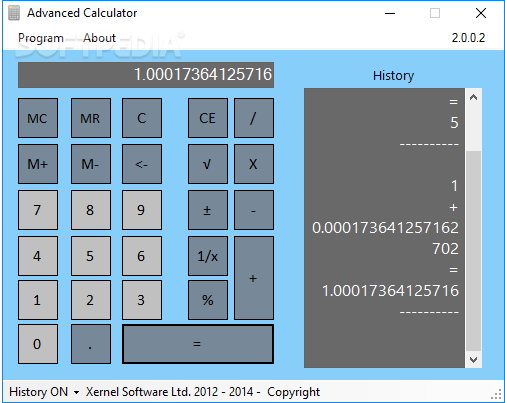
Task: Click the calculator display field
Action: pyautogui.click(x=146, y=75)
